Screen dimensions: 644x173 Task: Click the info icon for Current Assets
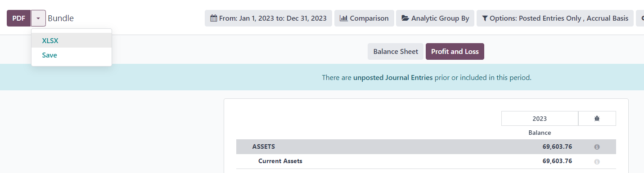(597, 161)
